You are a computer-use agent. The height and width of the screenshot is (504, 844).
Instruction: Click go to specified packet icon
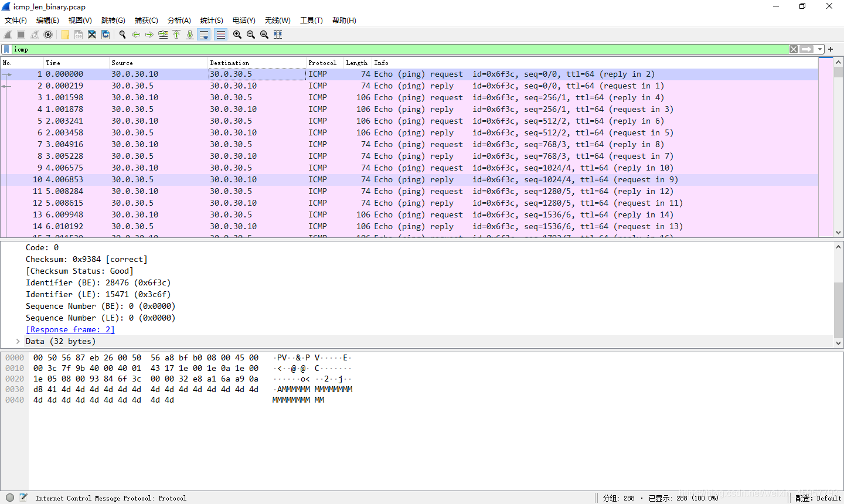pyautogui.click(x=163, y=35)
